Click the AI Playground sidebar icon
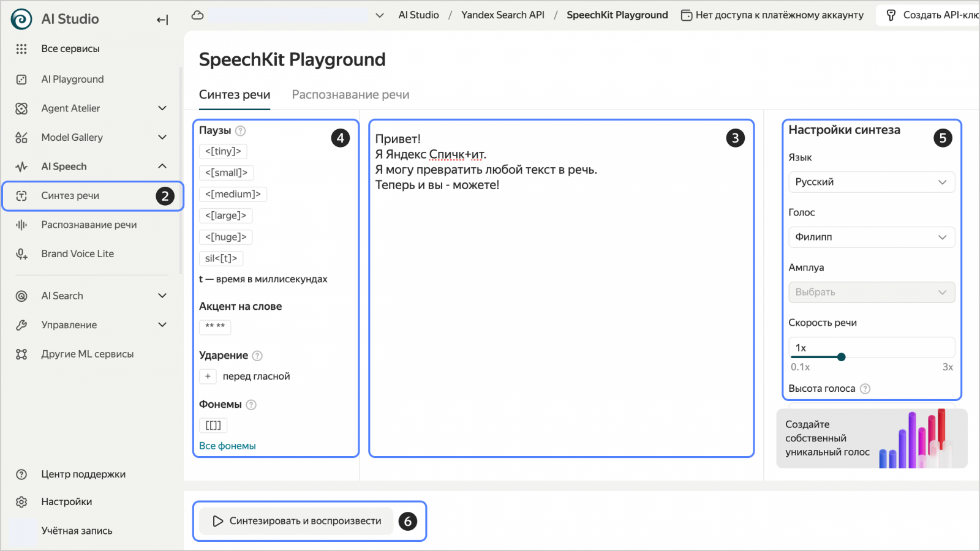This screenshot has height=551, width=980. click(21, 80)
